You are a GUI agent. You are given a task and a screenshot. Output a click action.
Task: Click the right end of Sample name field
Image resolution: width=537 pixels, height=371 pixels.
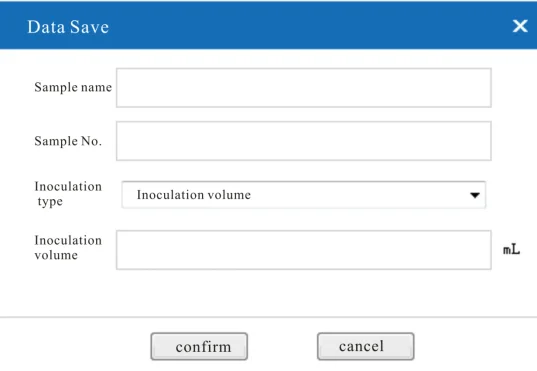click(x=481, y=88)
